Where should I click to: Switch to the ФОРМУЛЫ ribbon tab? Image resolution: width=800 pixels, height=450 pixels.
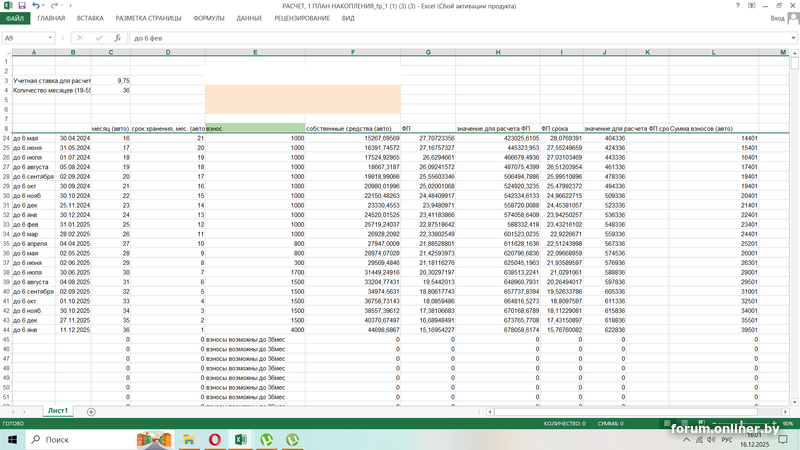209,18
